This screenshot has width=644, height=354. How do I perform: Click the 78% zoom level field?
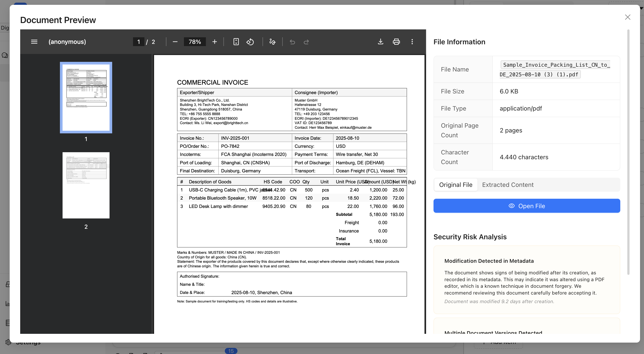[194, 42]
